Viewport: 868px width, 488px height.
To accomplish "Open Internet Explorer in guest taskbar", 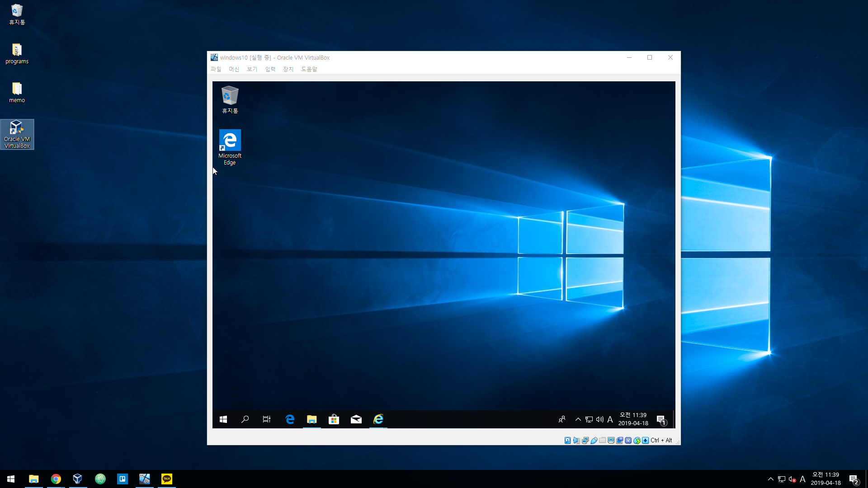I will click(378, 419).
